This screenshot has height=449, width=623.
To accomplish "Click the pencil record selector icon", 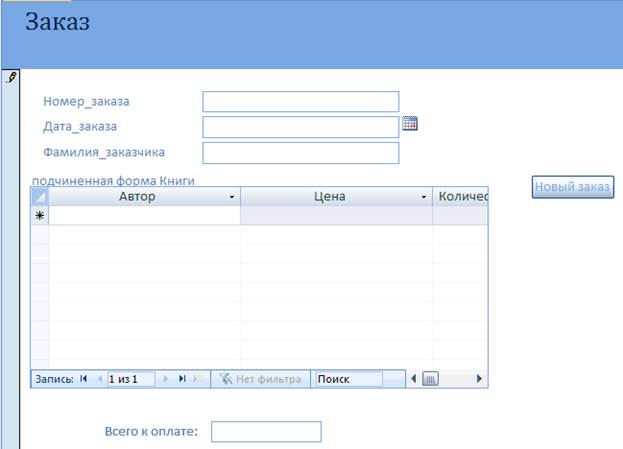I will click(12, 77).
